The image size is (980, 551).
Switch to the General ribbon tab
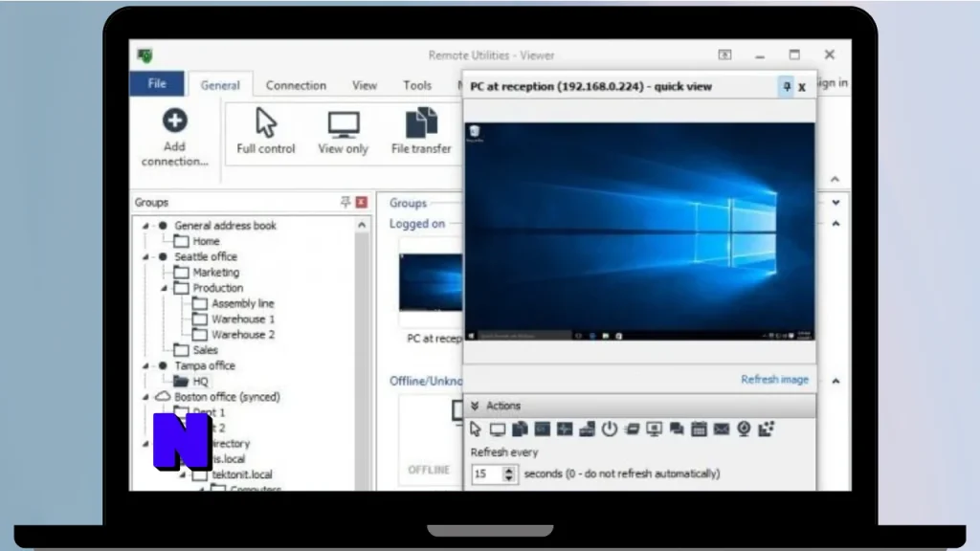click(x=220, y=85)
